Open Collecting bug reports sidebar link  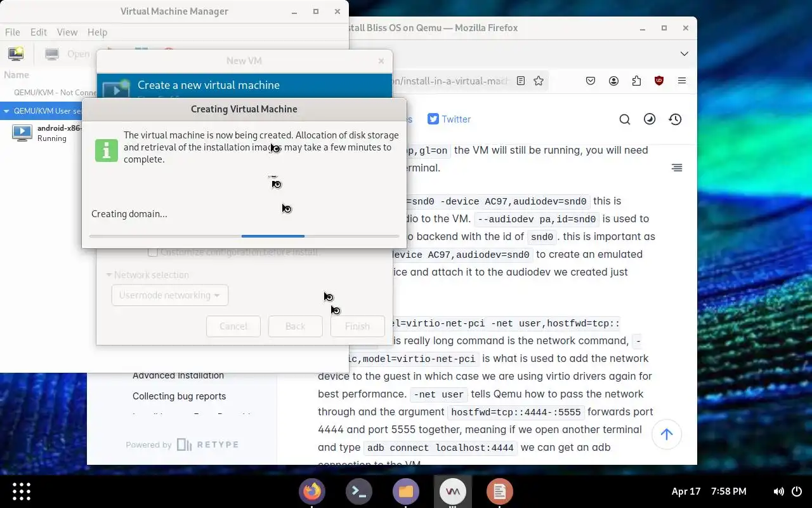pyautogui.click(x=179, y=396)
